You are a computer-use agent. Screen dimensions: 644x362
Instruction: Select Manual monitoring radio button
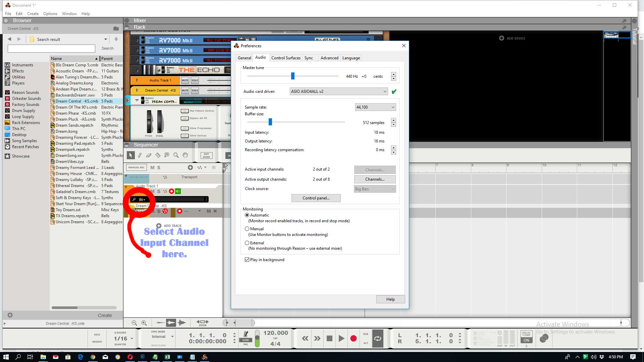[x=247, y=229]
